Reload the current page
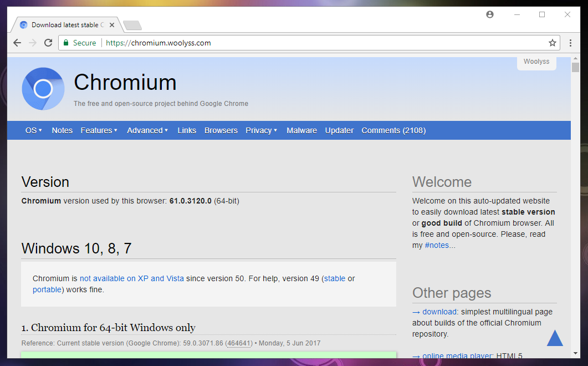 (x=48, y=43)
